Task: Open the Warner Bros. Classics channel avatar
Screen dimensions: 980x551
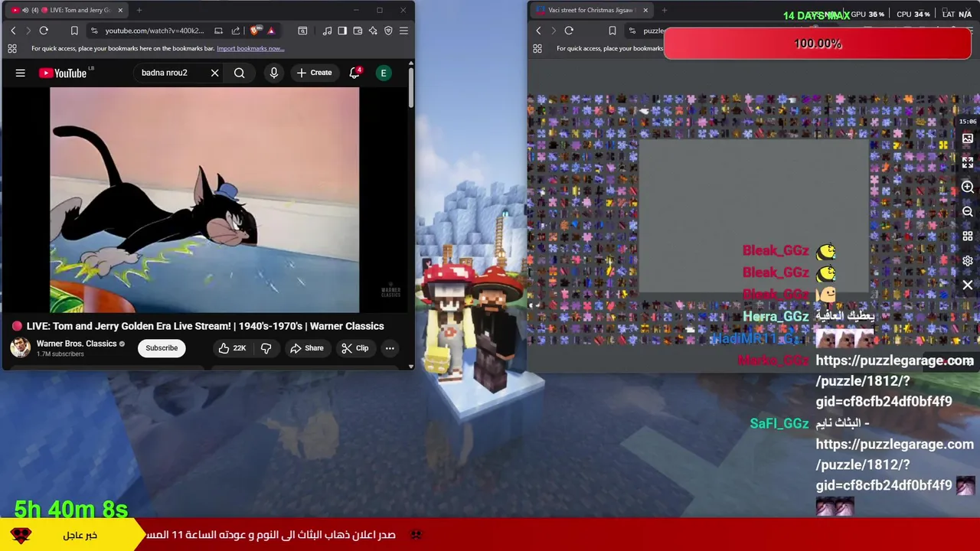Action: 20,348
